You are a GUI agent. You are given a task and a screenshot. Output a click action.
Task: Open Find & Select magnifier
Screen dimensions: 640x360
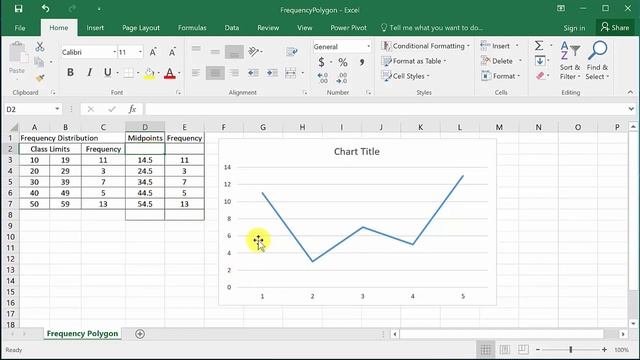click(597, 60)
